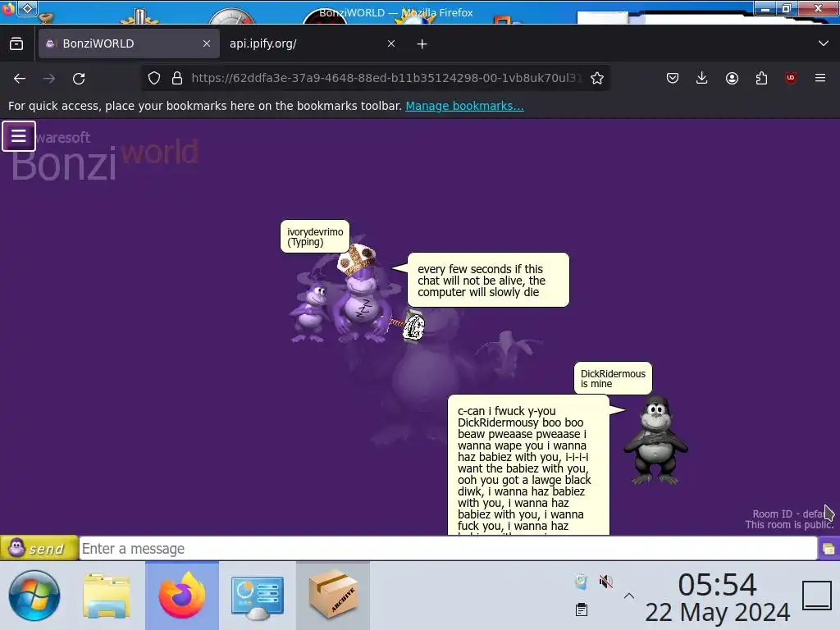
Task: Click the 'every few seconds' speech bubble
Action: pyautogui.click(x=488, y=281)
